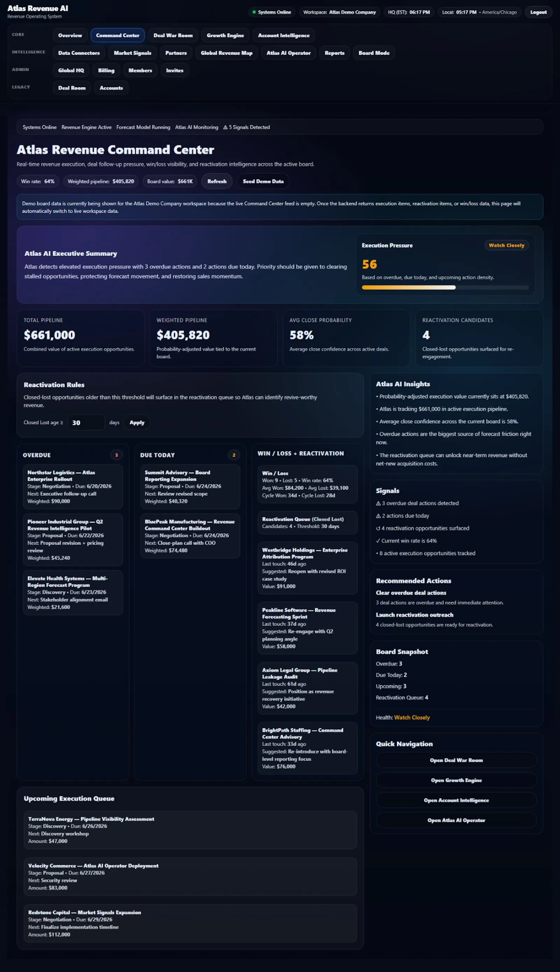Open the Deal War Room nav tab
Screen dimensions: 560x972
173,35
